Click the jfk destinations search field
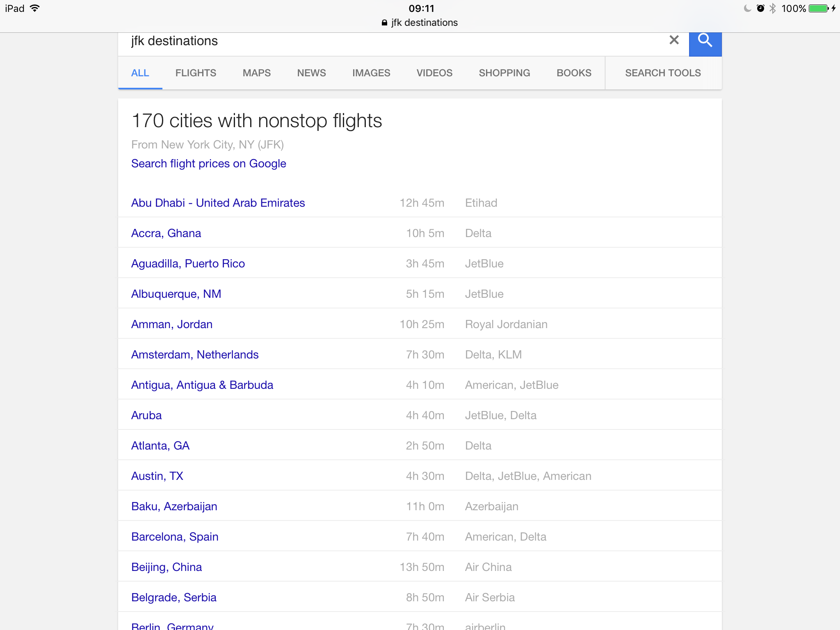This screenshot has width=840, height=630. click(x=369, y=41)
